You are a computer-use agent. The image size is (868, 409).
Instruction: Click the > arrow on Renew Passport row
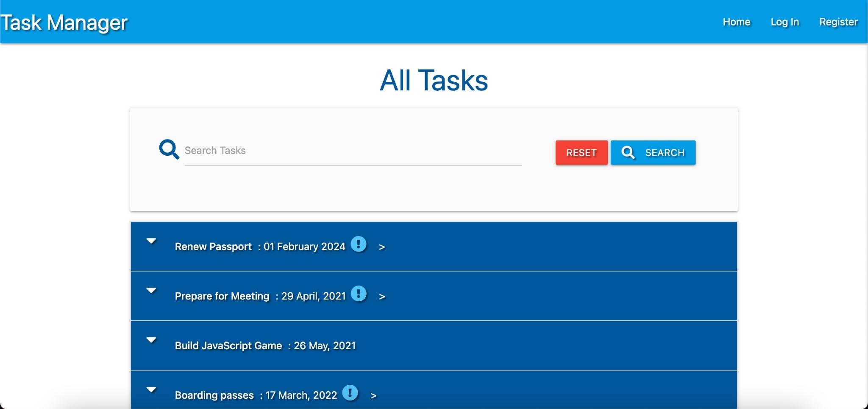point(382,247)
